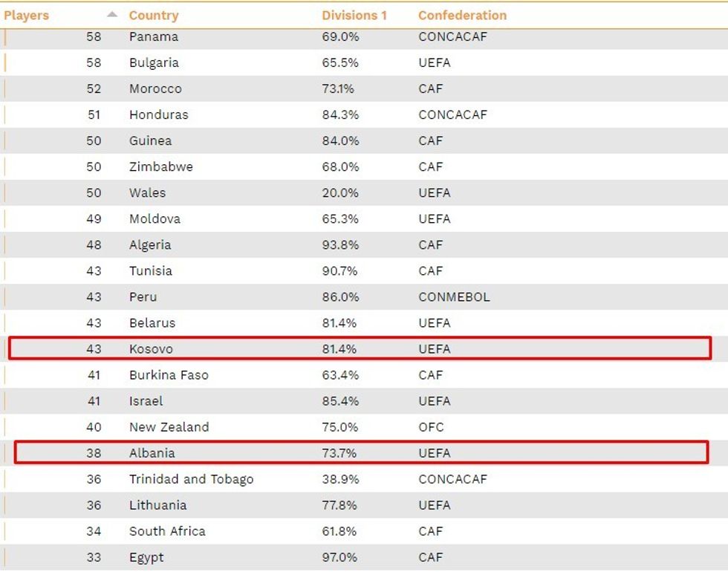The height and width of the screenshot is (572, 728).
Task: Sort table by Players column header
Action: (x=27, y=16)
